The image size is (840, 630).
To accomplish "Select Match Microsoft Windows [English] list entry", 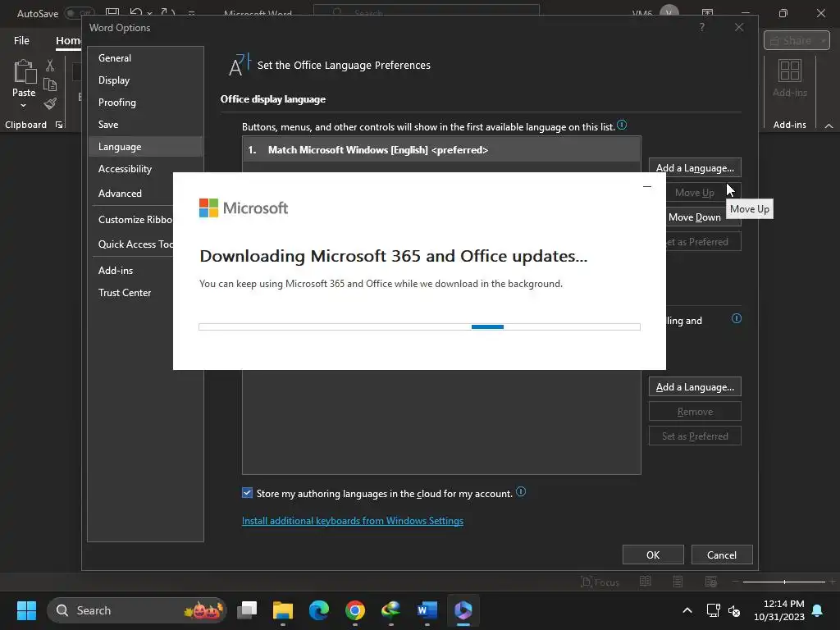I will click(x=441, y=150).
